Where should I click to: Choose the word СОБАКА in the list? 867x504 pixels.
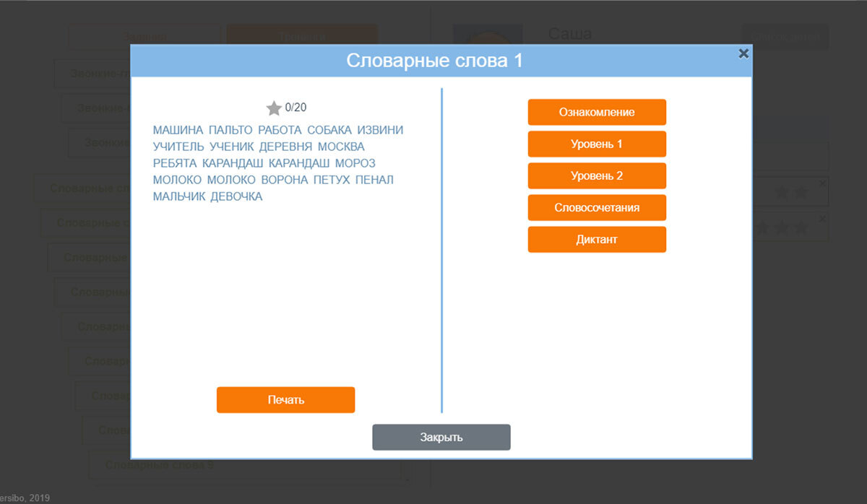click(329, 130)
